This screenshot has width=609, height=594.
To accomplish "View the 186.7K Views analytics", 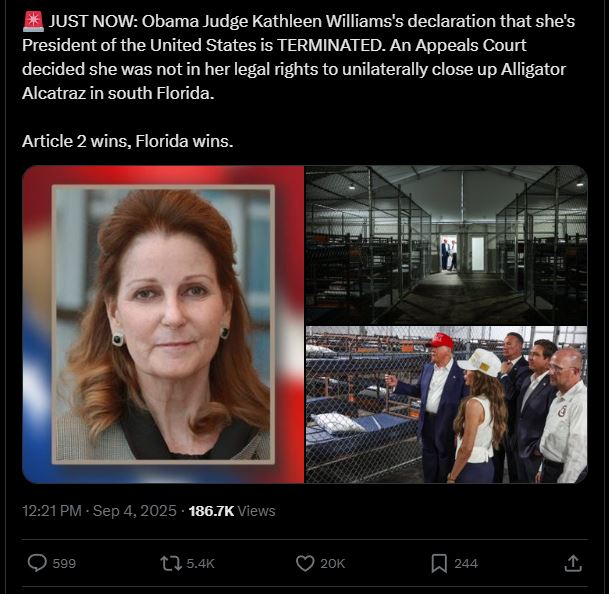I will (232, 511).
